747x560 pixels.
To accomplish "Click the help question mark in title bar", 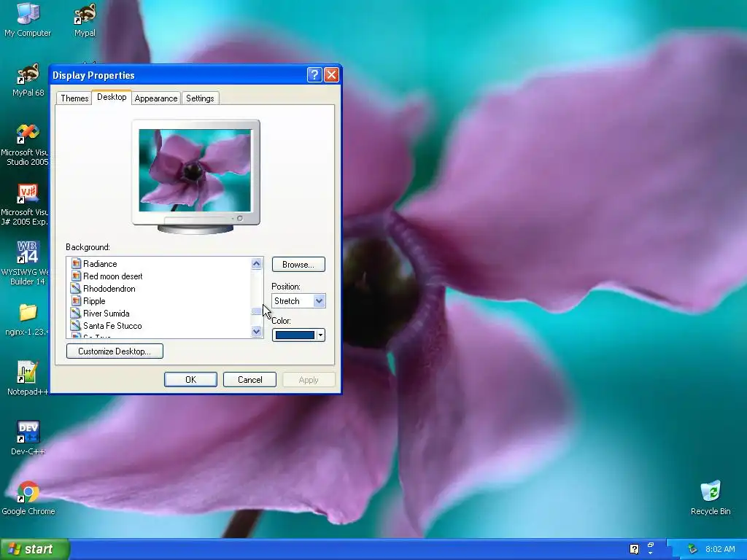I will [314, 75].
